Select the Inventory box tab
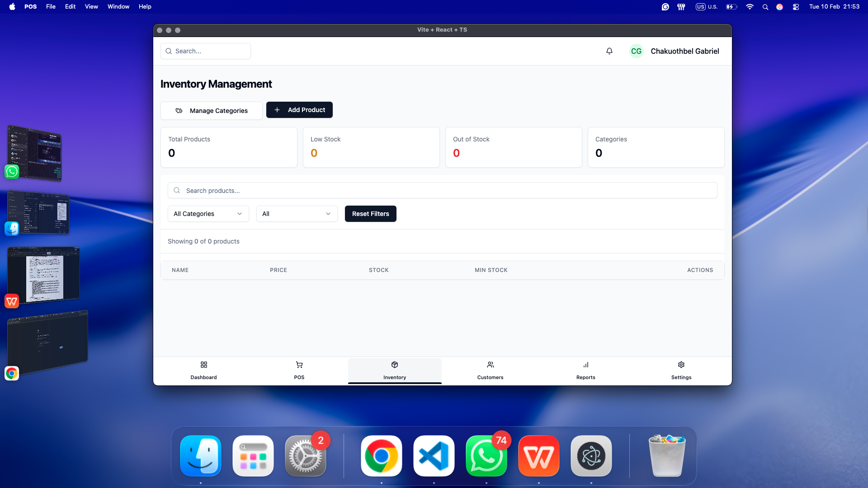The width and height of the screenshot is (868, 488). (x=394, y=371)
